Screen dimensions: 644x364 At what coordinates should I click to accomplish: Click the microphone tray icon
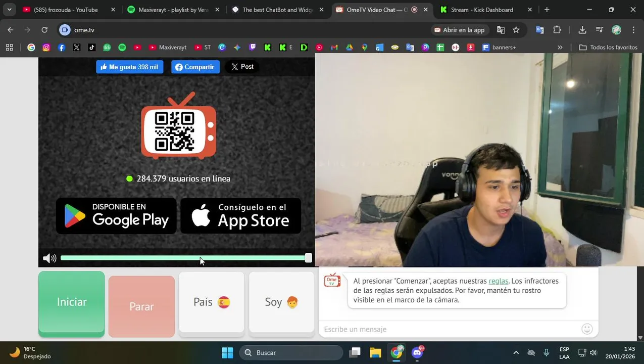546,352
